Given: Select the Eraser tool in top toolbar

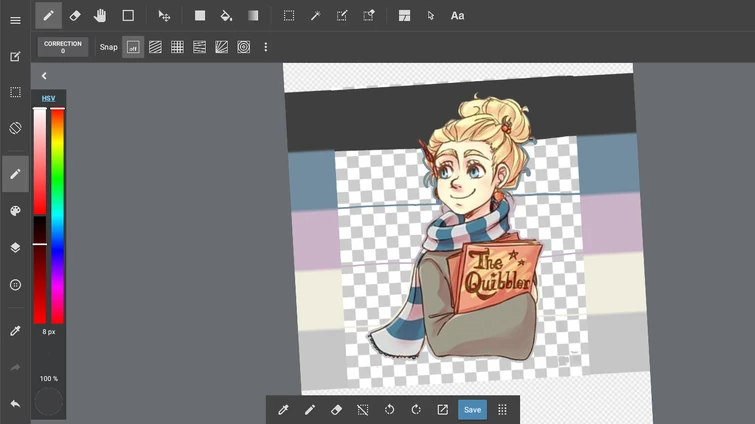Looking at the screenshot, I should point(75,16).
